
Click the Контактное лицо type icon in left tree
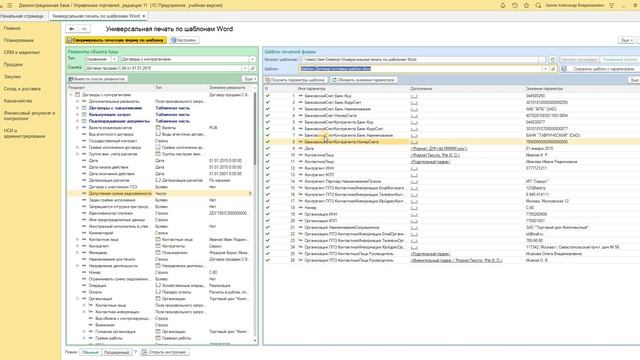click(158, 240)
